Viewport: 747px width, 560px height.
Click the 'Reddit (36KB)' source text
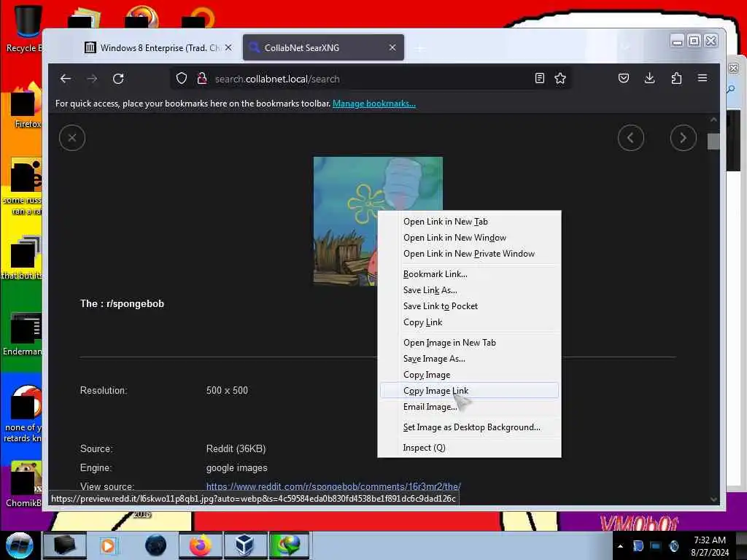pyautogui.click(x=236, y=448)
